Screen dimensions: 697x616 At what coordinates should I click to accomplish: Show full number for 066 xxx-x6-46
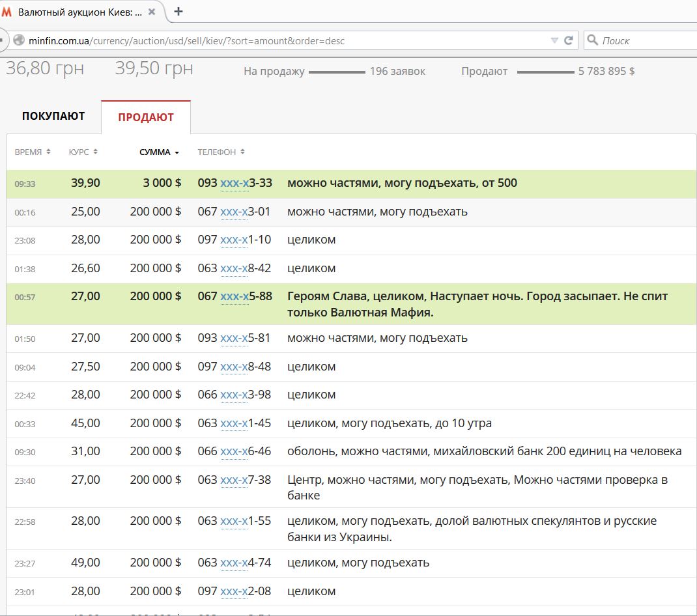(235, 451)
